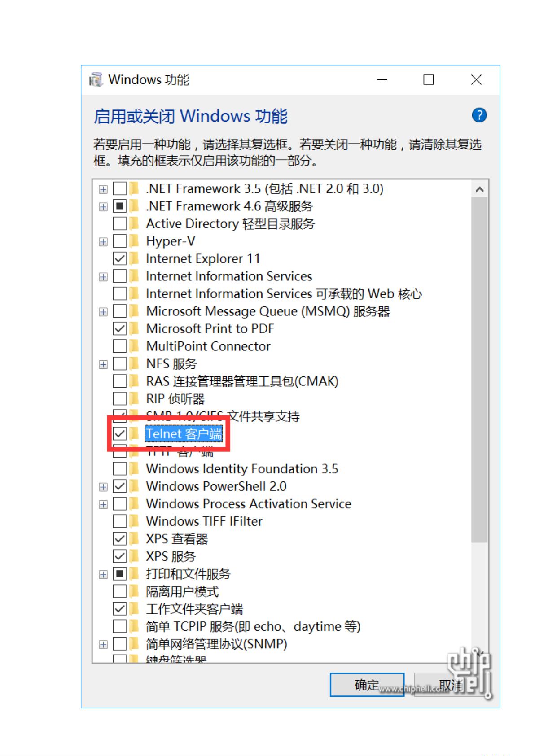Image resolution: width=535 pixels, height=756 pixels.
Task: Expand the Hyper-V node
Action: pyautogui.click(x=103, y=242)
